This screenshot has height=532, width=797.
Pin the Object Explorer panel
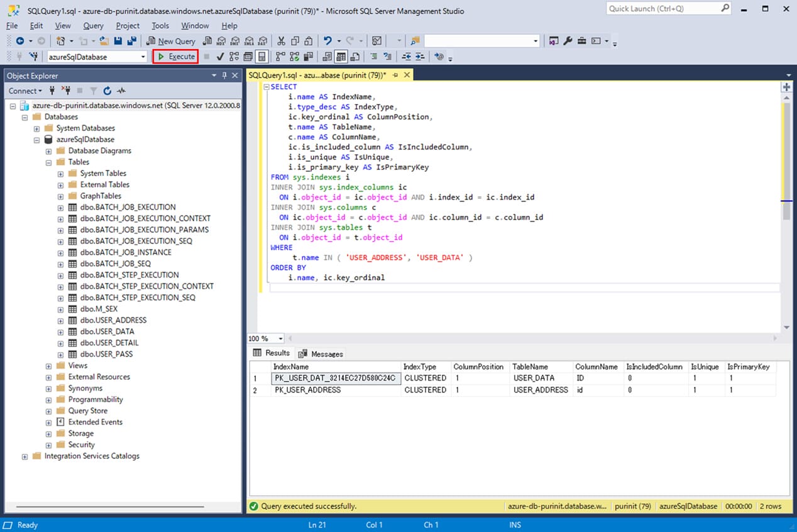click(224, 75)
